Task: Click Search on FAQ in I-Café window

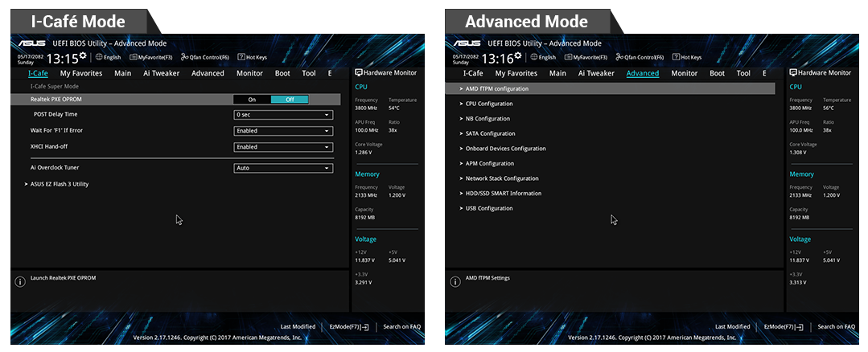Action: (x=402, y=326)
